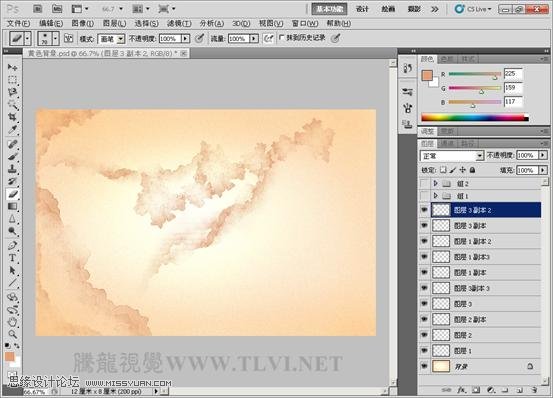553x398 pixels.
Task: Launch Bridge from the top bar
Action: tap(37, 8)
